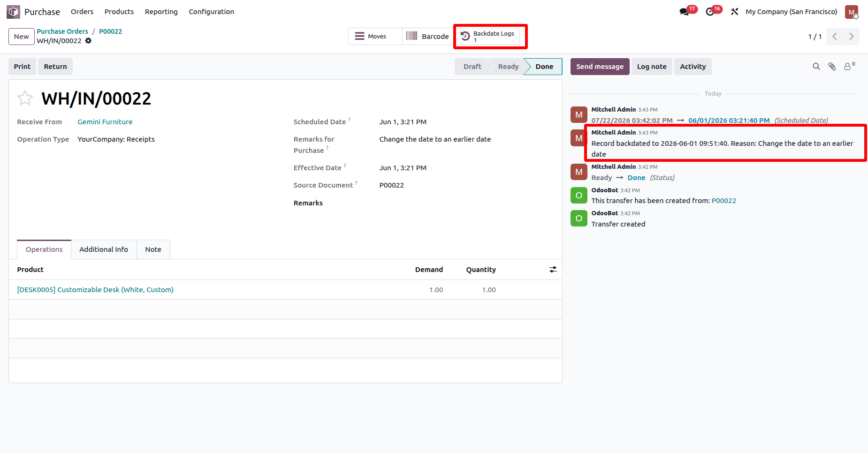Open the Customizable Desk product link
This screenshot has width=868, height=453.
(95, 290)
